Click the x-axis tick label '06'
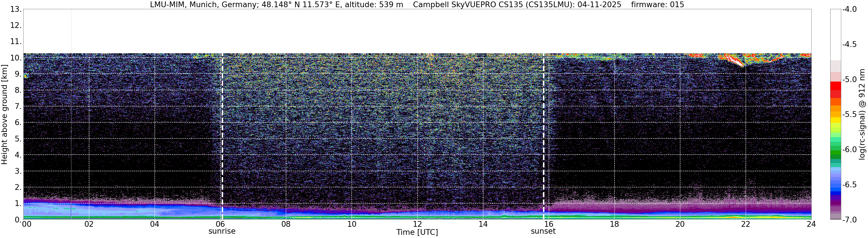The height and width of the screenshot is (238, 868). pos(220,224)
